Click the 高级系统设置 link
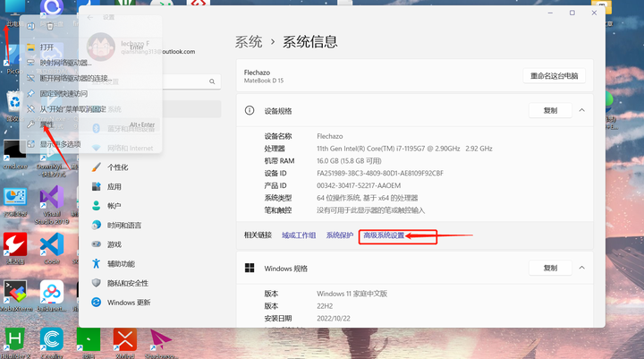The width and height of the screenshot is (644, 359). (x=384, y=235)
